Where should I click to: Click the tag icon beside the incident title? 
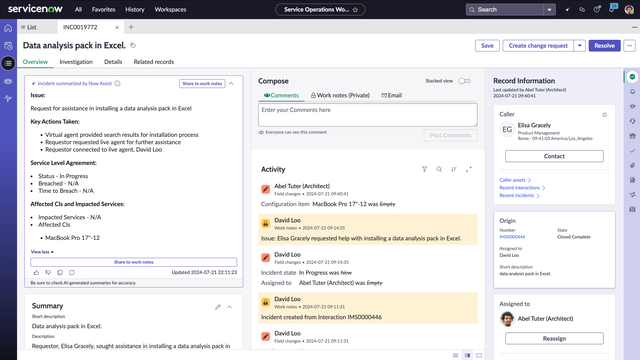tap(133, 46)
